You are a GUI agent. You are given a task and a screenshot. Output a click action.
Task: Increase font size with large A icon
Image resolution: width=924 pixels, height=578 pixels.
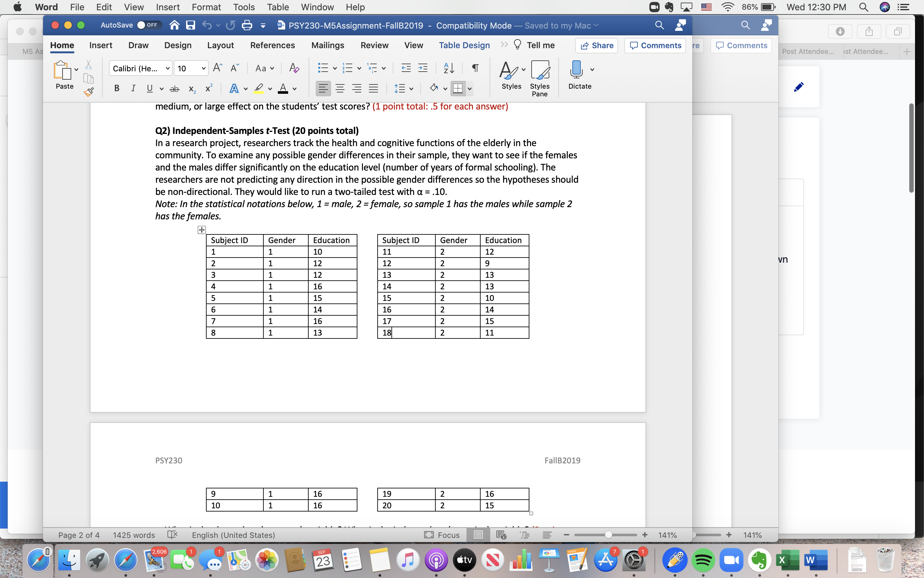tap(218, 68)
